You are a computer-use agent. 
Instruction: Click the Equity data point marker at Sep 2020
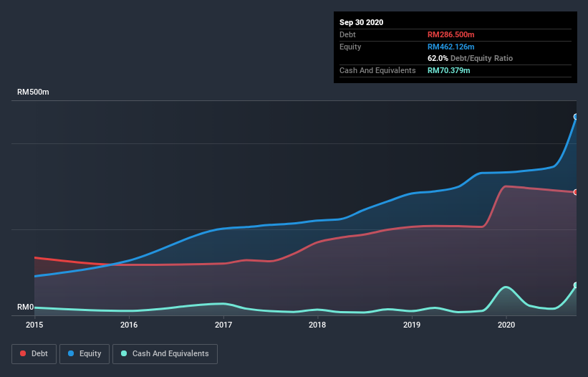[576, 117]
